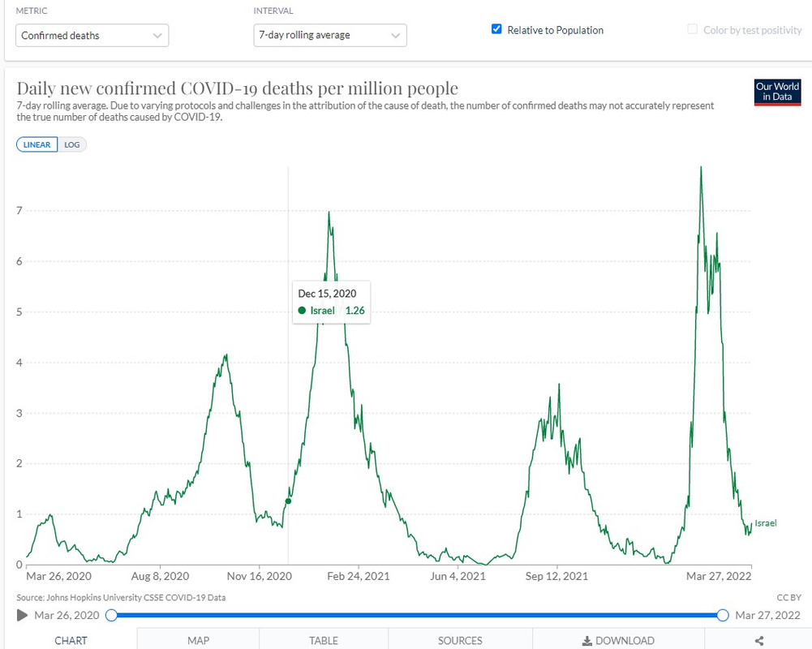
Task: Click the Sep 12, 2021 axis label
Action: 556,576
